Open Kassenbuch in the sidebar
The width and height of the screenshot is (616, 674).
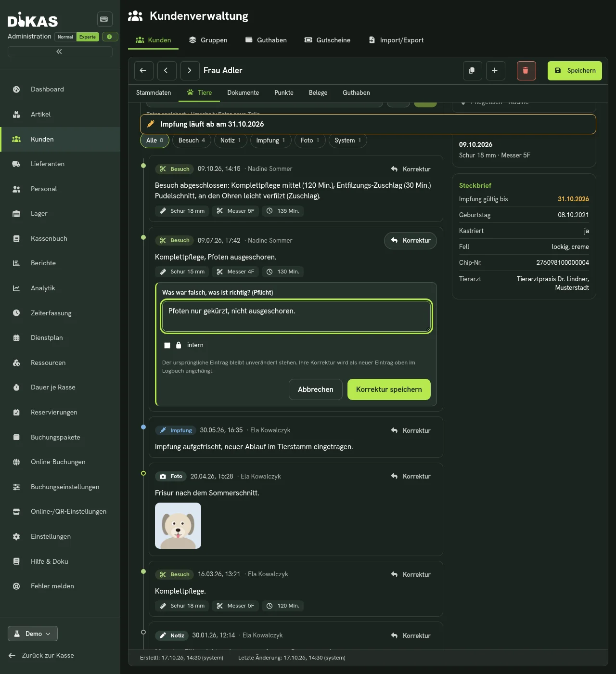point(60,238)
